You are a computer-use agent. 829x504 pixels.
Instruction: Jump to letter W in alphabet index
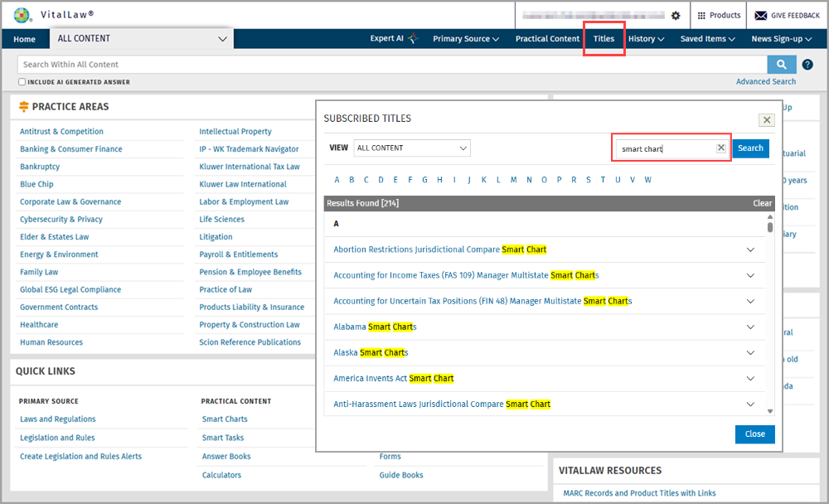click(647, 180)
